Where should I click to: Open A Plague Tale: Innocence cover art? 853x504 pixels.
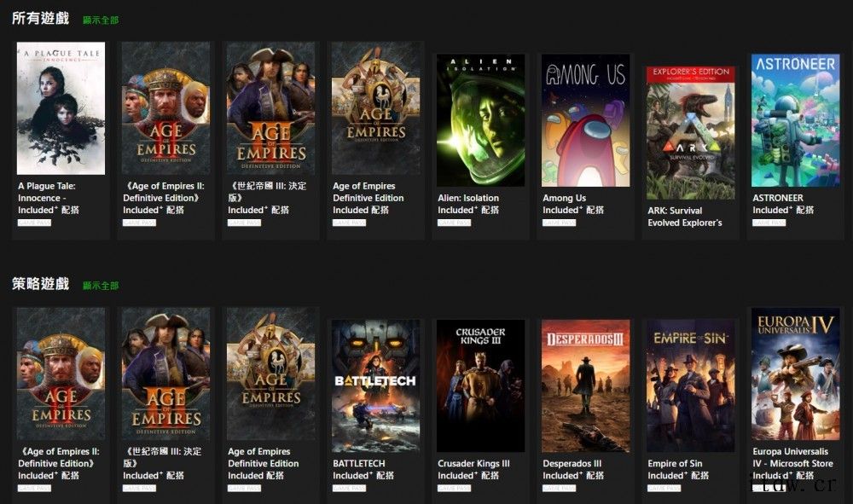coord(61,108)
